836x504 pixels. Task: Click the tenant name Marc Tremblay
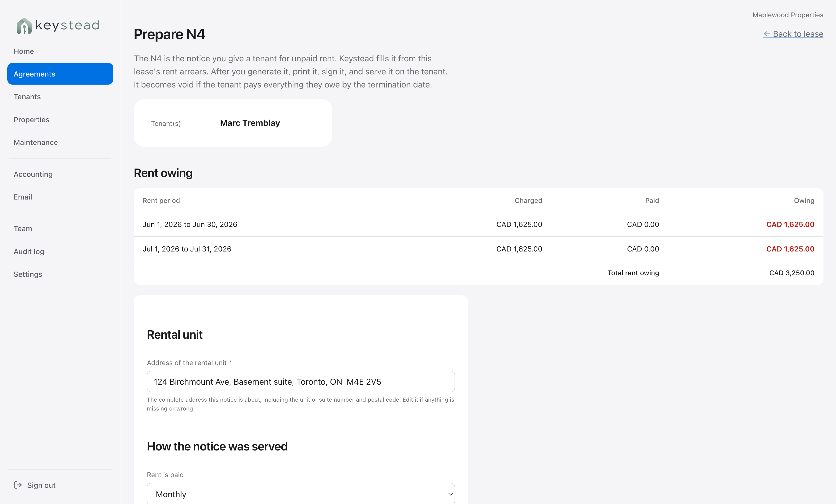point(250,123)
